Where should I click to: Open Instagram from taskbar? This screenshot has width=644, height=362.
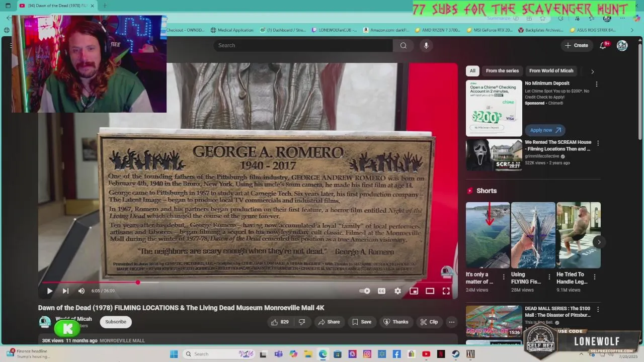[367, 354]
